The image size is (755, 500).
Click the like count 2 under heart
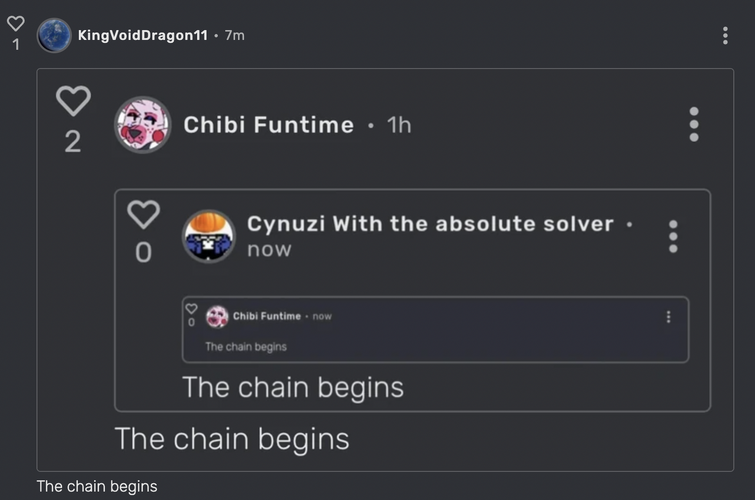coord(73,142)
